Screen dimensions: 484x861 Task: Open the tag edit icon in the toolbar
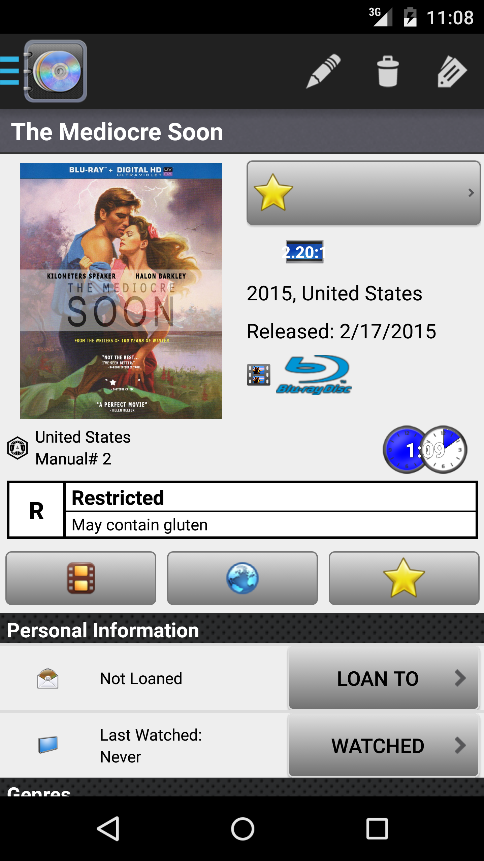click(452, 71)
